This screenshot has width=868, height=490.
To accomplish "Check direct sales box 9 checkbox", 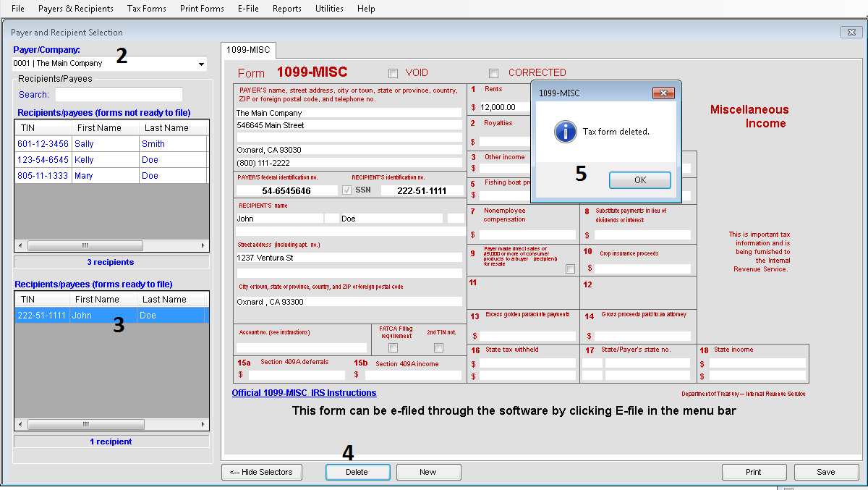I will point(570,269).
